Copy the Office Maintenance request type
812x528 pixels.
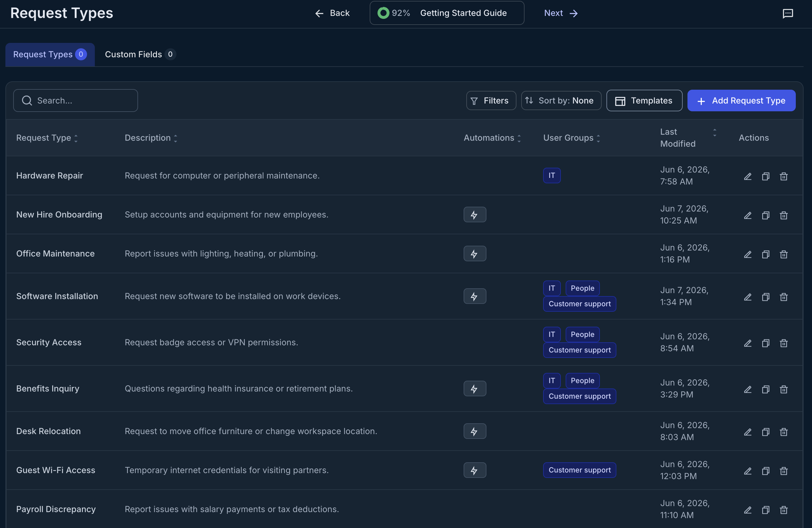coord(765,254)
